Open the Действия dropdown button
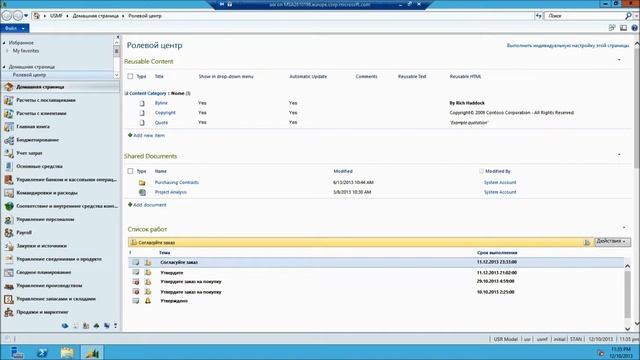Viewport: 640px width, 360px height. (612, 242)
